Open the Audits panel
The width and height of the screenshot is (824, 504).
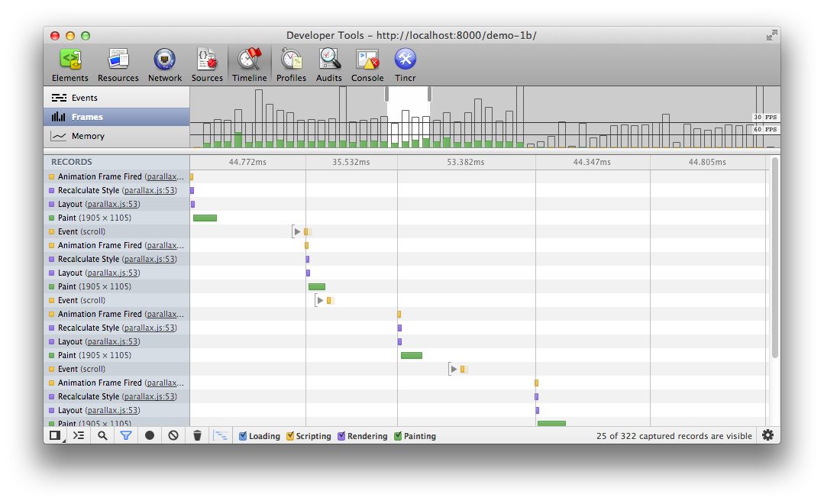[329, 65]
